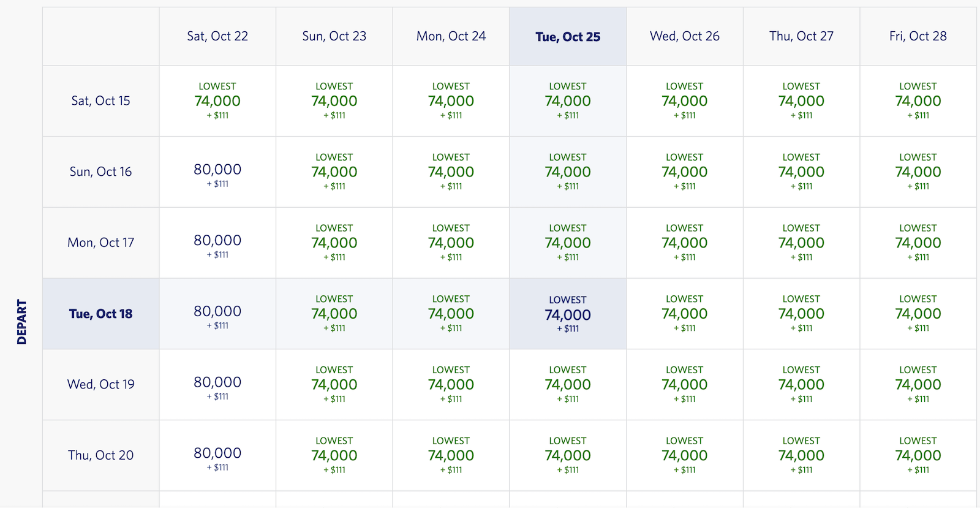This screenshot has width=980, height=508.
Task: Select Thu, Oct 20 departure row header
Action: [101, 455]
